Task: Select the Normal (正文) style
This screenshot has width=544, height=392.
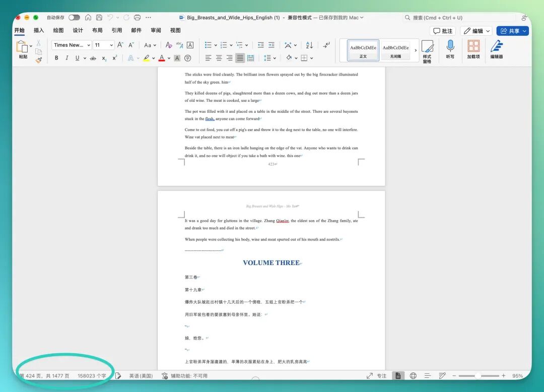Action: (x=363, y=51)
